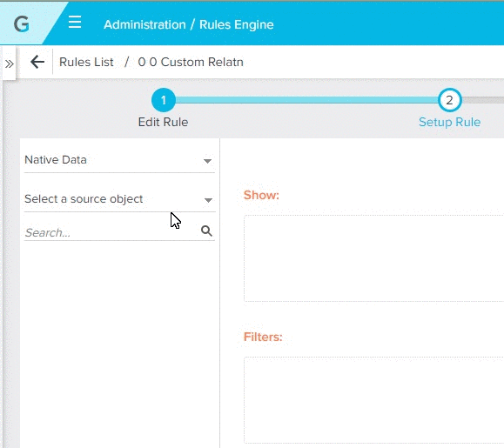Open the Native Data dropdown
The width and height of the screenshot is (504, 448).
[119, 160]
